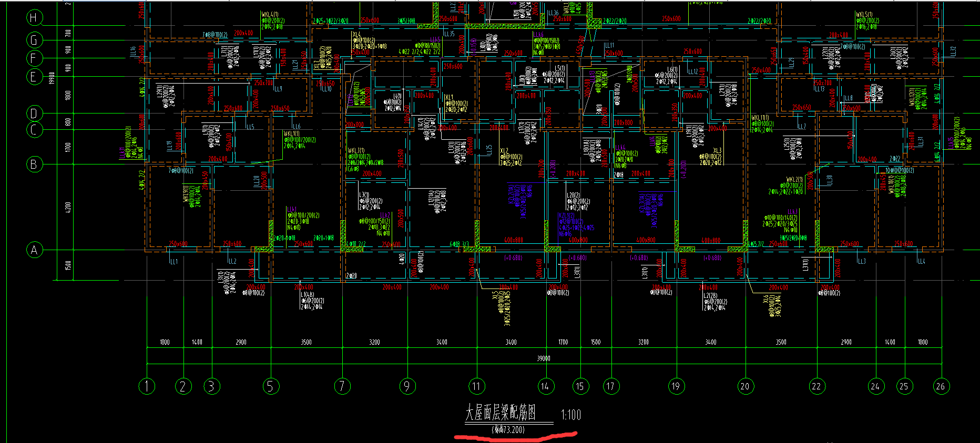Select column grid bubble numbered 15

580,386
